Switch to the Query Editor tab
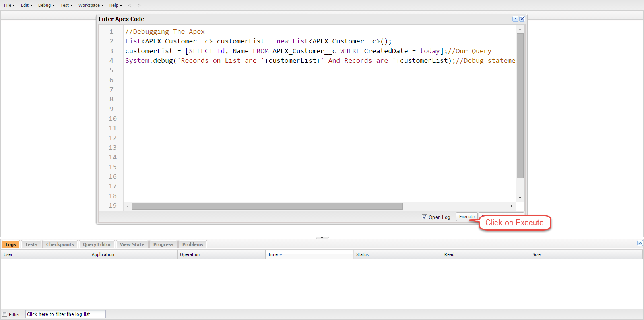 [x=97, y=244]
